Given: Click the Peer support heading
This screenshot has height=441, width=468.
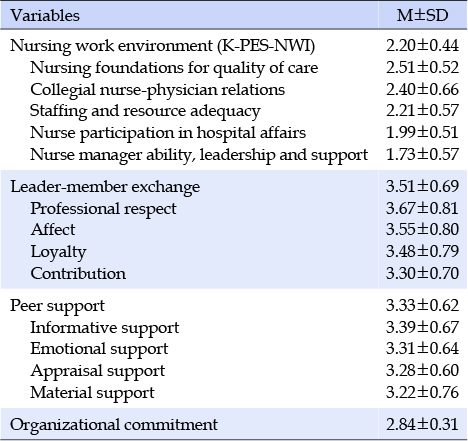Looking at the screenshot, I should click(57, 306).
